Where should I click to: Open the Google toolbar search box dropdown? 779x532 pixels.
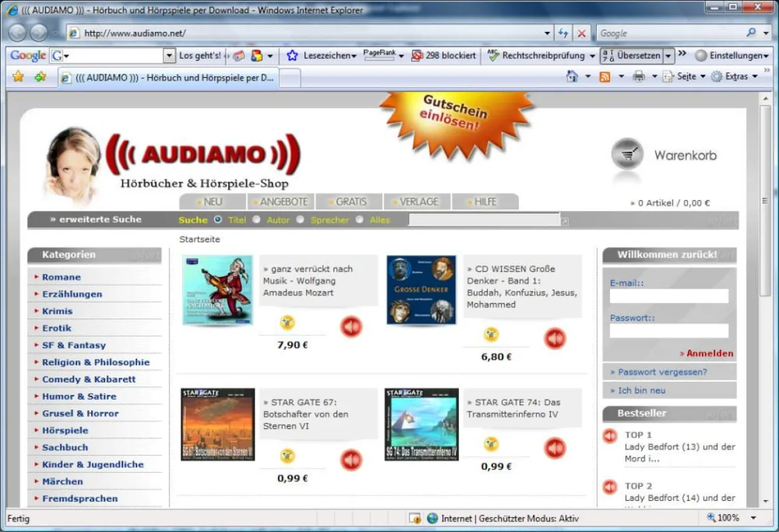[170, 55]
